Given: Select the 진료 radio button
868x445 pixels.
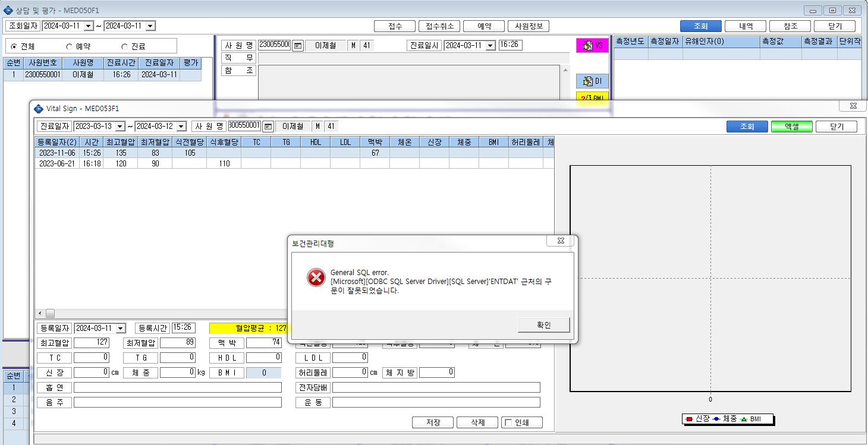Looking at the screenshot, I should coord(124,46).
